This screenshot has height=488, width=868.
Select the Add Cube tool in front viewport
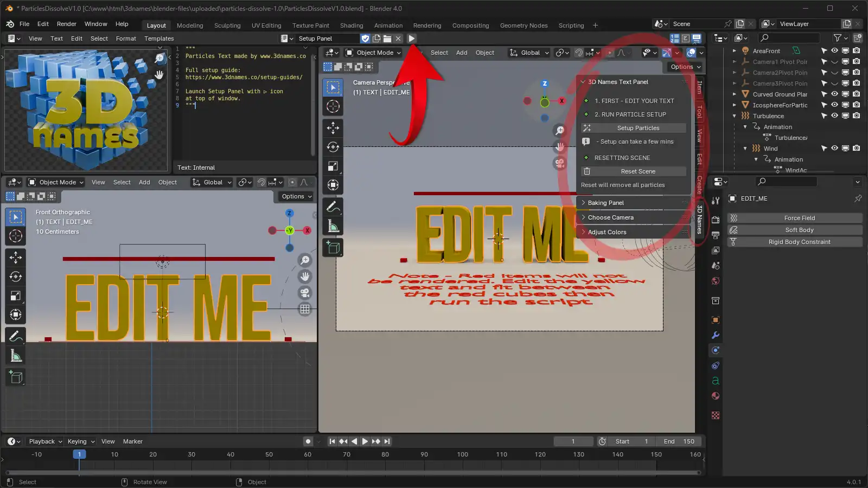tap(16, 377)
